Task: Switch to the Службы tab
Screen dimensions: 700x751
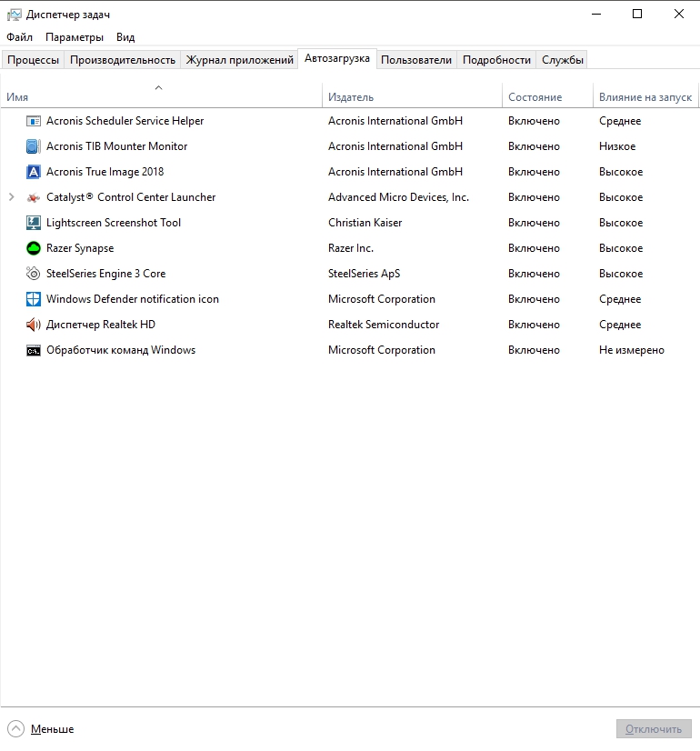Action: (x=562, y=60)
